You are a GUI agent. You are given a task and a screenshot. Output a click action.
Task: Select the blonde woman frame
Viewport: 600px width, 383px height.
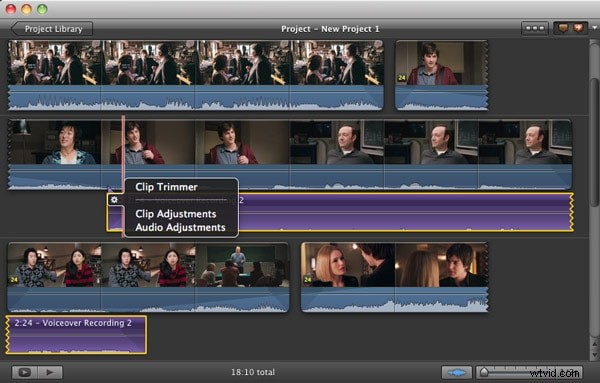[x=348, y=265]
